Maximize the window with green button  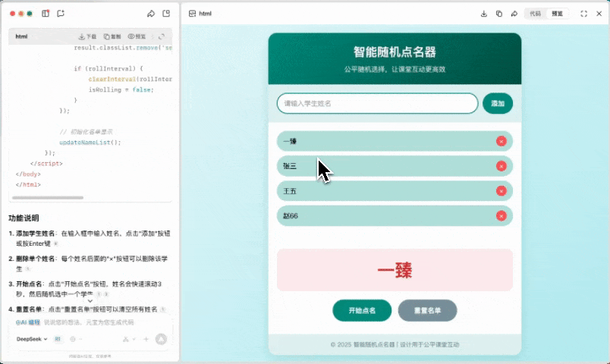pos(30,14)
